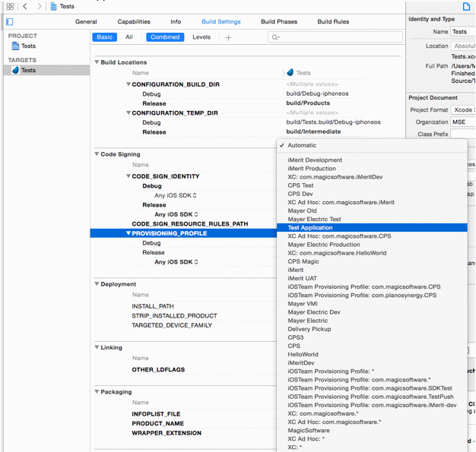Collapse the Deployment section
476x452 pixels.
(x=97, y=284)
